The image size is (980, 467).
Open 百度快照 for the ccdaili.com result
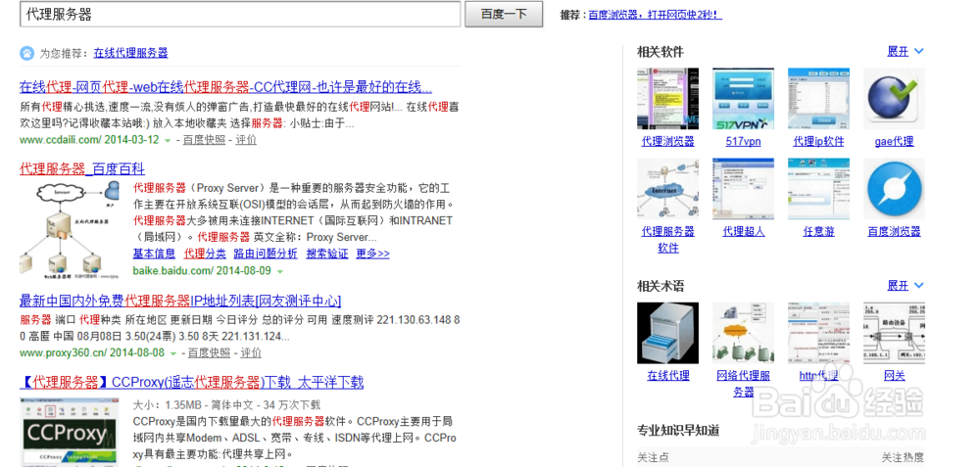pos(204,140)
